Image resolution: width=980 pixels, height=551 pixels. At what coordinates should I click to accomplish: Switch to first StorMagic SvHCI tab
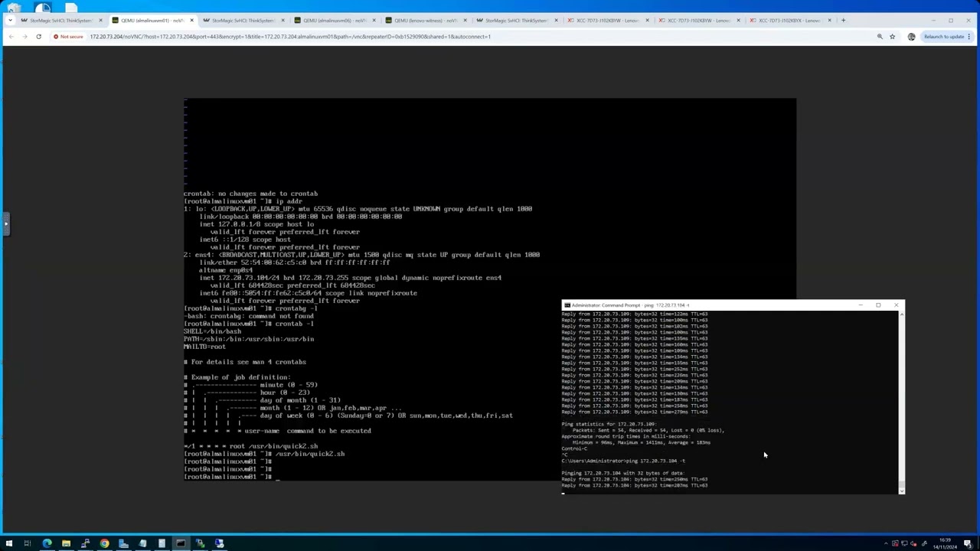61,21
